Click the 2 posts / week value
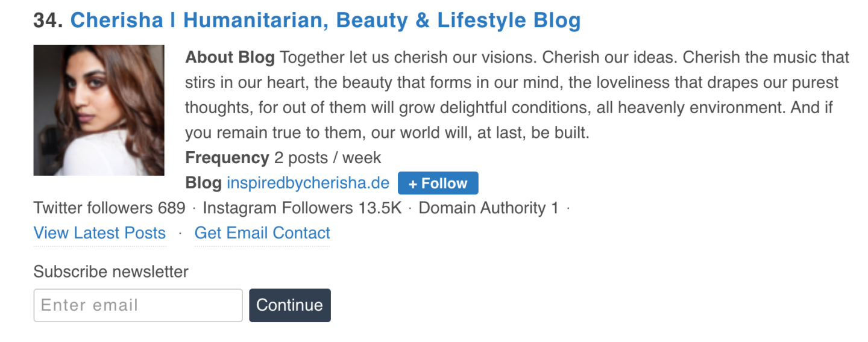Screen dimensions: 868x342 pyautogui.click(x=328, y=158)
